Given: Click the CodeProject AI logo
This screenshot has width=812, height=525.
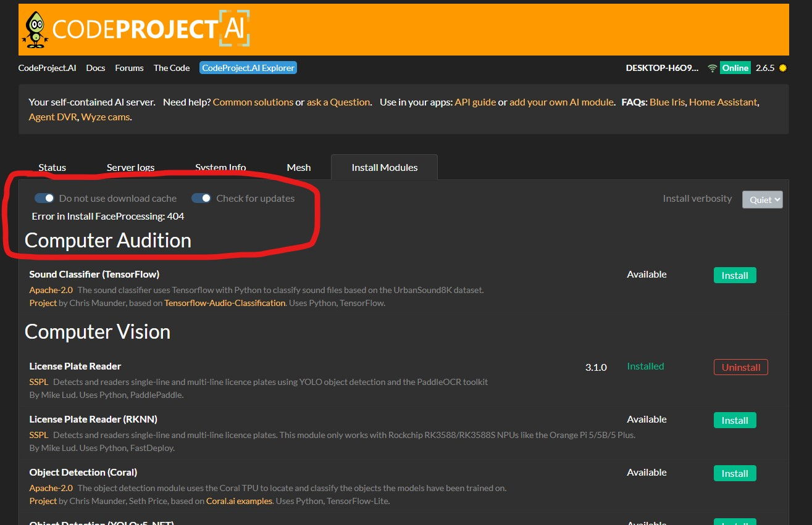Looking at the screenshot, I should tap(136, 29).
